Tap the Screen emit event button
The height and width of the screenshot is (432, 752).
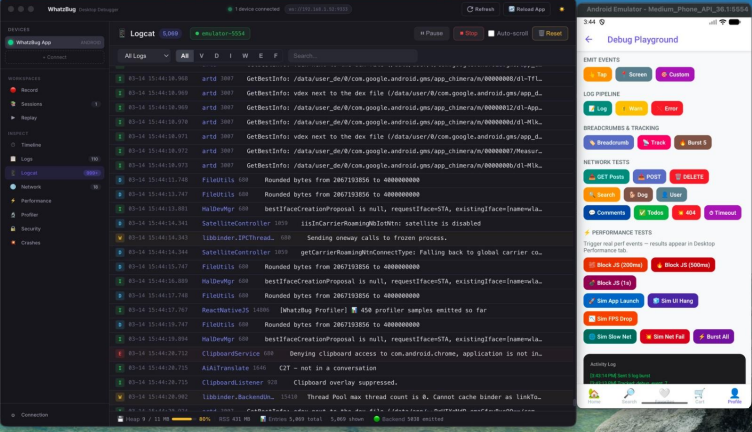coord(634,74)
